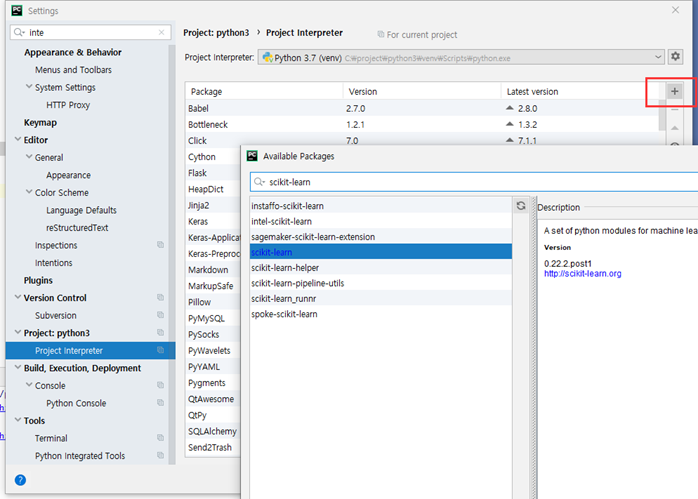The width and height of the screenshot is (698, 499).
Task: Collapse Build, Execution, Deployment node
Action: 18,367
